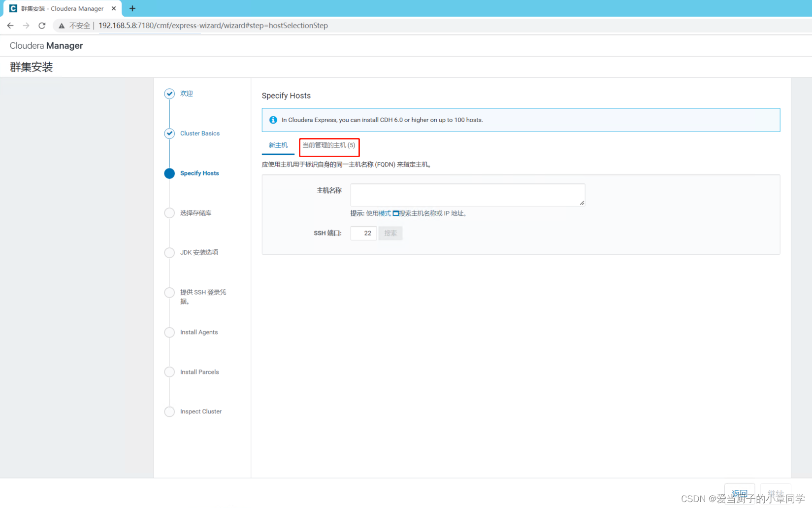Click the 主机名称 field label
This screenshot has height=508, width=812.
point(329,190)
